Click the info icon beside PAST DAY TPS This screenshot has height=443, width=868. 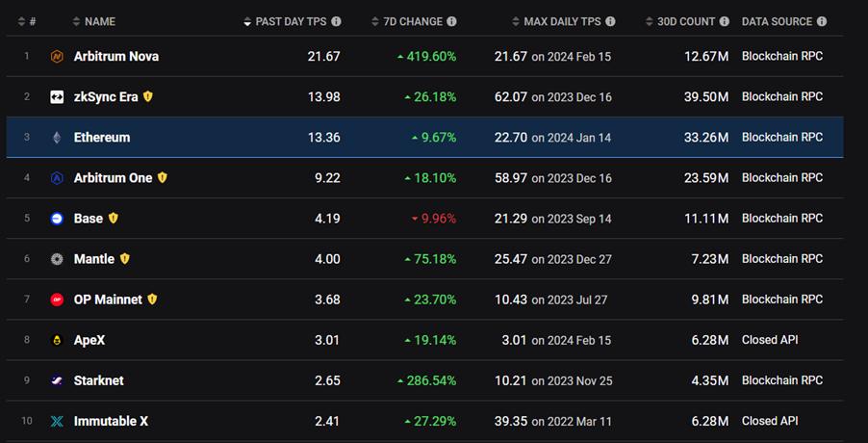tap(336, 21)
